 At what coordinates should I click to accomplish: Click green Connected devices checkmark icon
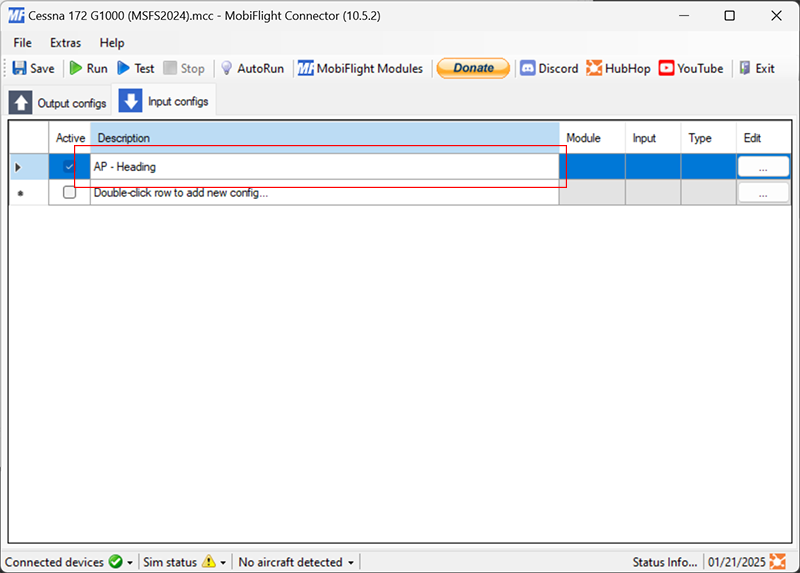point(116,562)
